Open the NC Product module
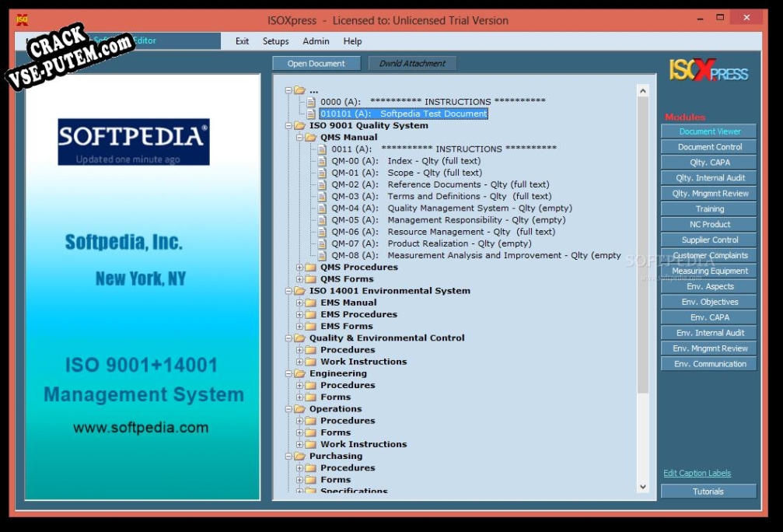Image resolution: width=783 pixels, height=532 pixels. [x=708, y=224]
